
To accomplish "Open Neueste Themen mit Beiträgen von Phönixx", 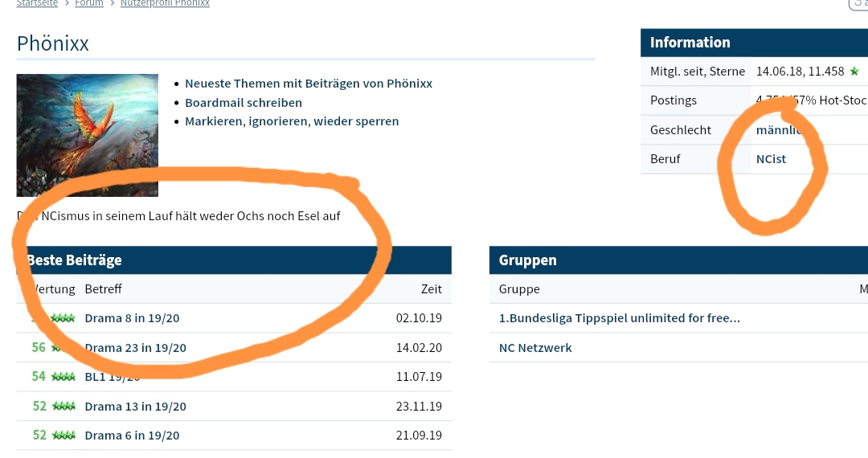I will click(x=309, y=84).
